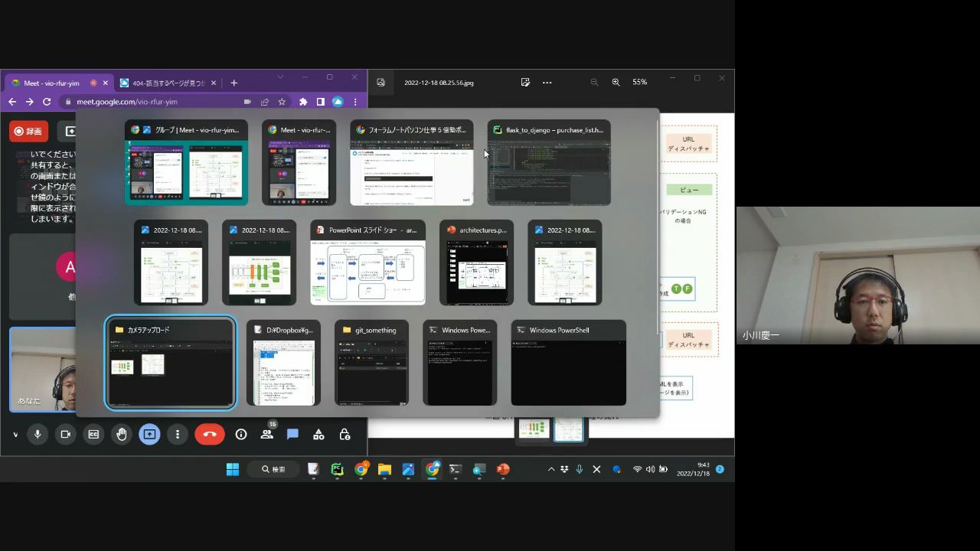Switch to the git_something folder window

tap(371, 363)
